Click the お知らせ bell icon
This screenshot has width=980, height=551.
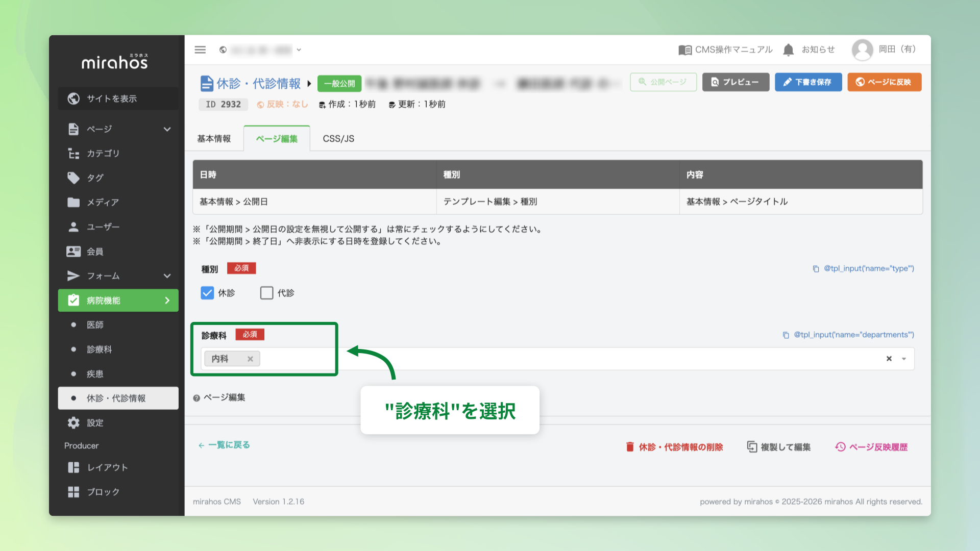(x=789, y=49)
